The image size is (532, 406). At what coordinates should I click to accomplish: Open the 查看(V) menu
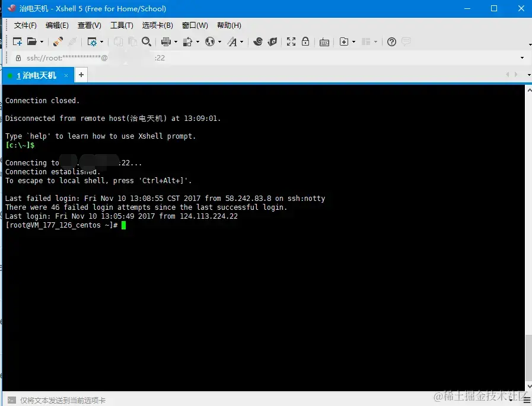(89, 25)
